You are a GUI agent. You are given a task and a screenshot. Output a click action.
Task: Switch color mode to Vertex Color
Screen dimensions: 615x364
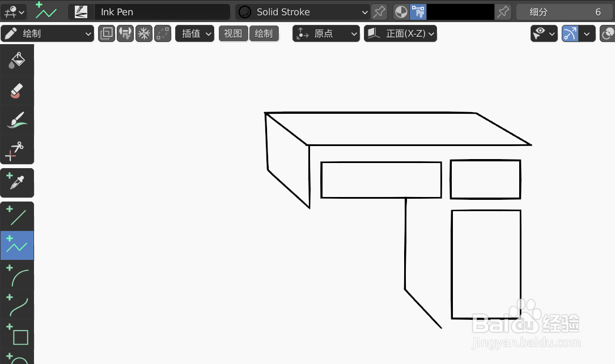tap(418, 12)
